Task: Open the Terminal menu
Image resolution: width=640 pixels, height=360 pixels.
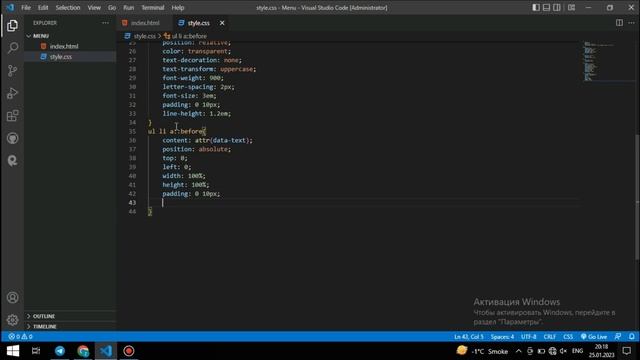Action: tap(153, 7)
